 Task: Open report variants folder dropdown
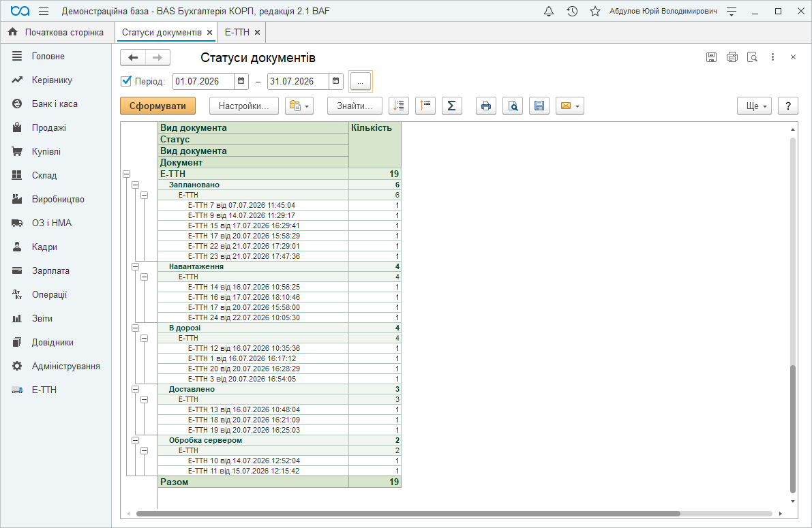[299, 106]
